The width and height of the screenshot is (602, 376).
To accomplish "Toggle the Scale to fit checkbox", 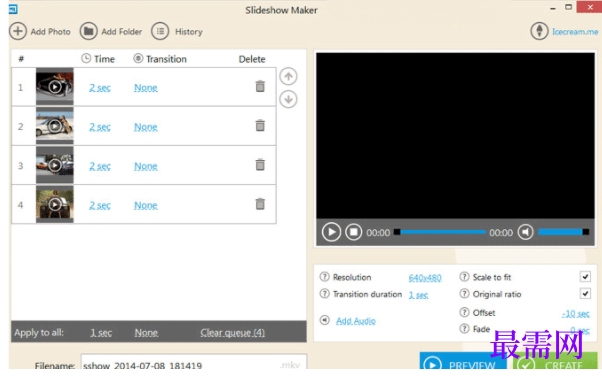I will pyautogui.click(x=585, y=277).
